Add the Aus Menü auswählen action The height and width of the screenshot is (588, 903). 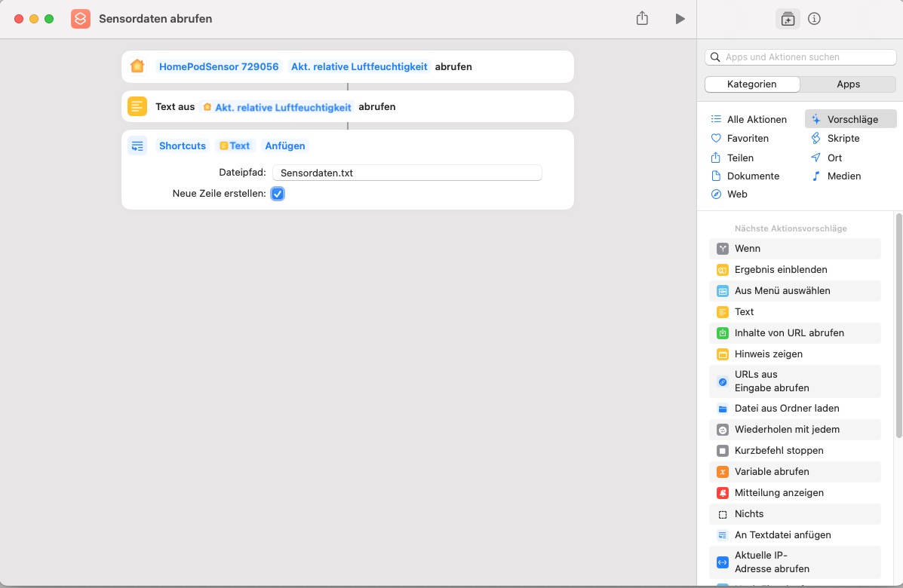click(795, 291)
